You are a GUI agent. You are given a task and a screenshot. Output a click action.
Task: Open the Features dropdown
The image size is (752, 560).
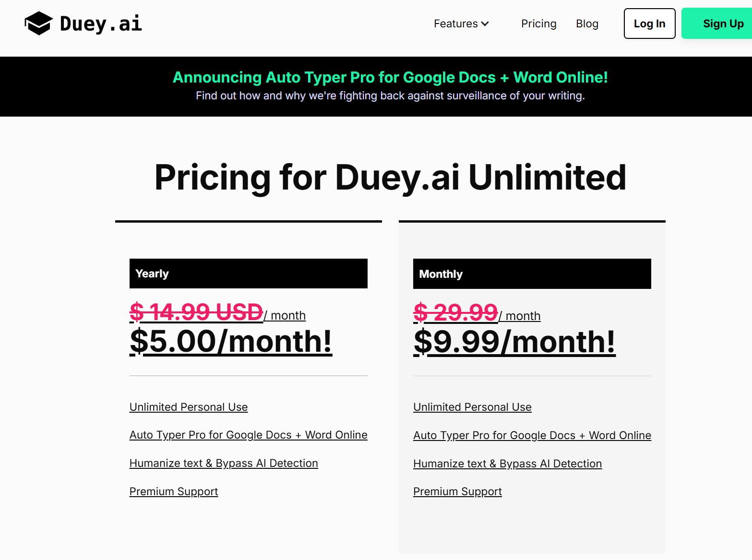(x=455, y=24)
